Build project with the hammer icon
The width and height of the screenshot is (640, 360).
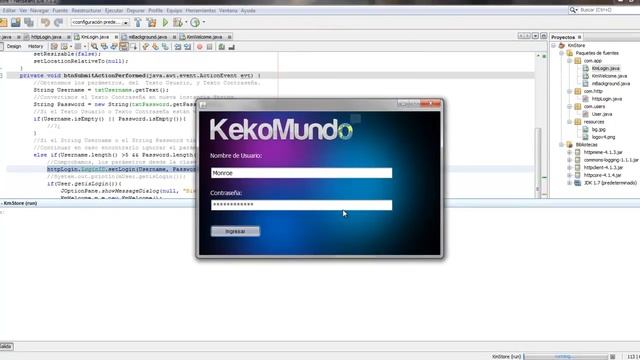click(138, 22)
